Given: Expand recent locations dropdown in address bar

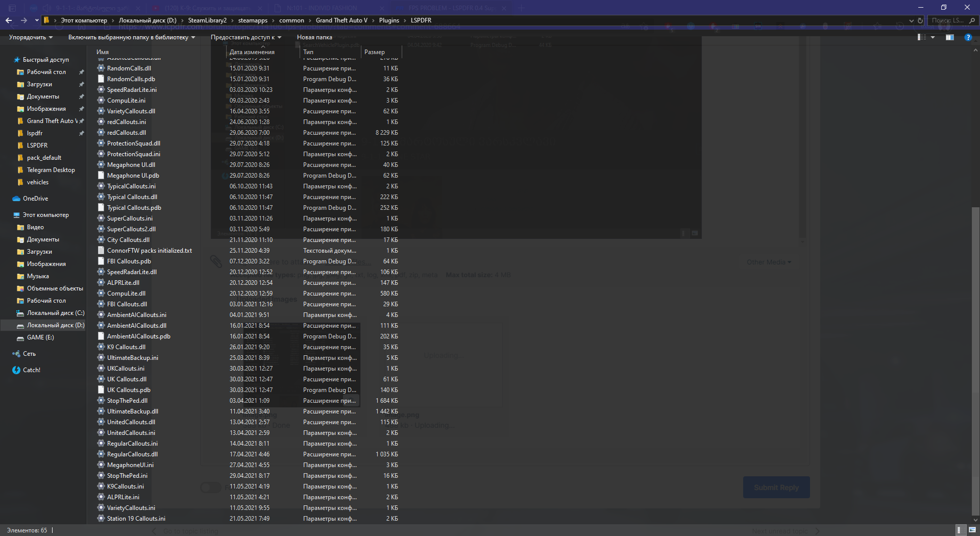Looking at the screenshot, I should 911,20.
